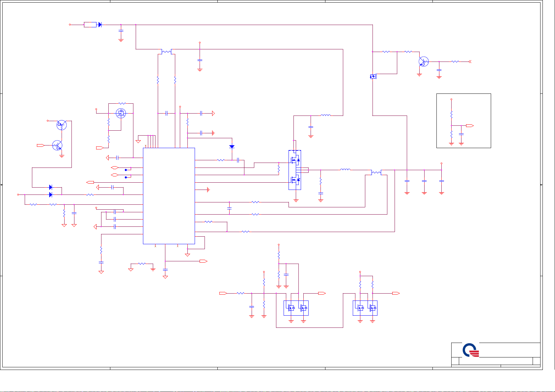The height and width of the screenshot is (392, 555).
Task: Click the fuse symbol at top-left input
Action: point(90,25)
